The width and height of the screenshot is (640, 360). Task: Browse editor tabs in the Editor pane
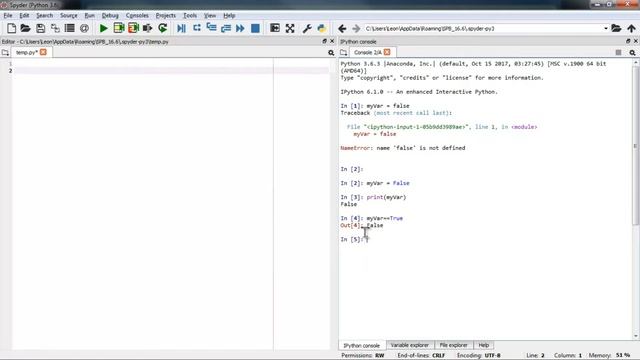(x=5, y=53)
